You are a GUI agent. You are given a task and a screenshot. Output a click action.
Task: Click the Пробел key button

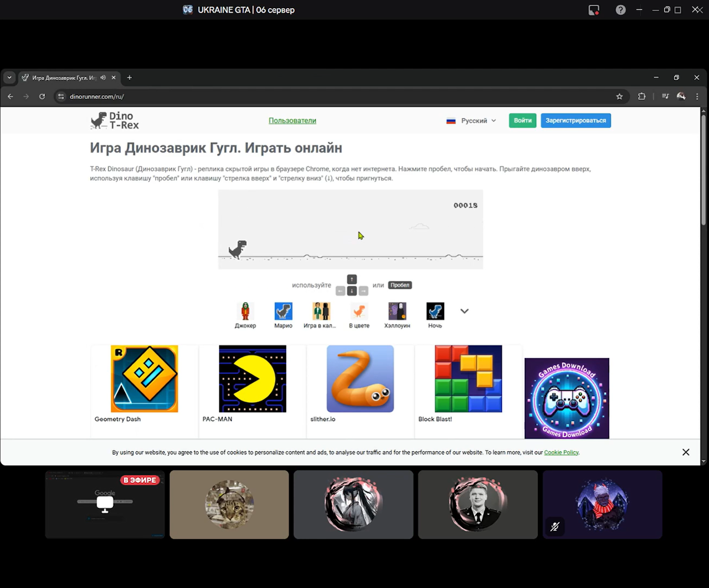click(x=400, y=285)
